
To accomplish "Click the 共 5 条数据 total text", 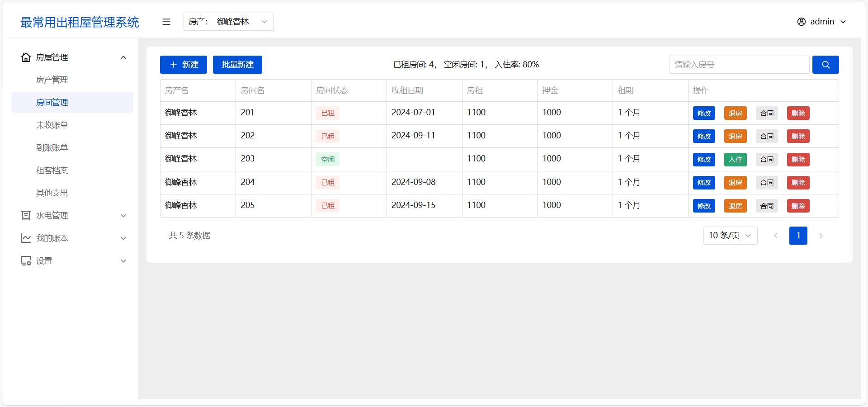I will tap(189, 236).
